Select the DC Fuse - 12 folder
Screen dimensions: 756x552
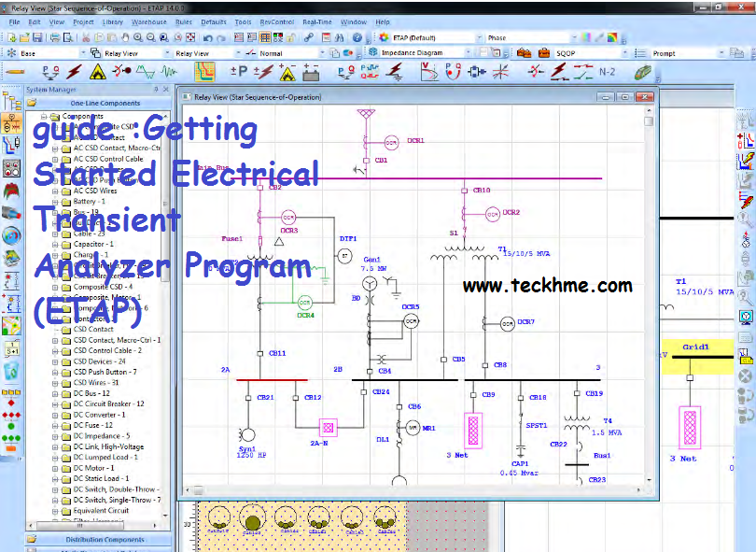pyautogui.click(x=92, y=425)
